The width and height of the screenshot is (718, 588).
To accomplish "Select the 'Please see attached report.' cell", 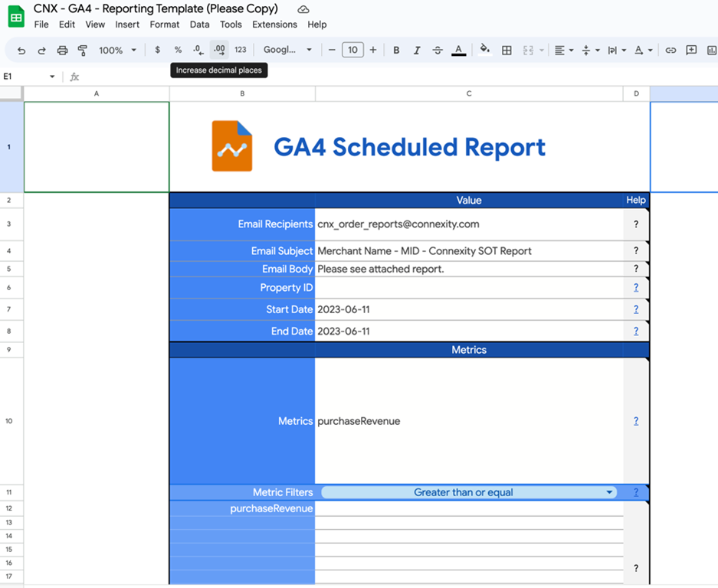I will click(x=469, y=269).
